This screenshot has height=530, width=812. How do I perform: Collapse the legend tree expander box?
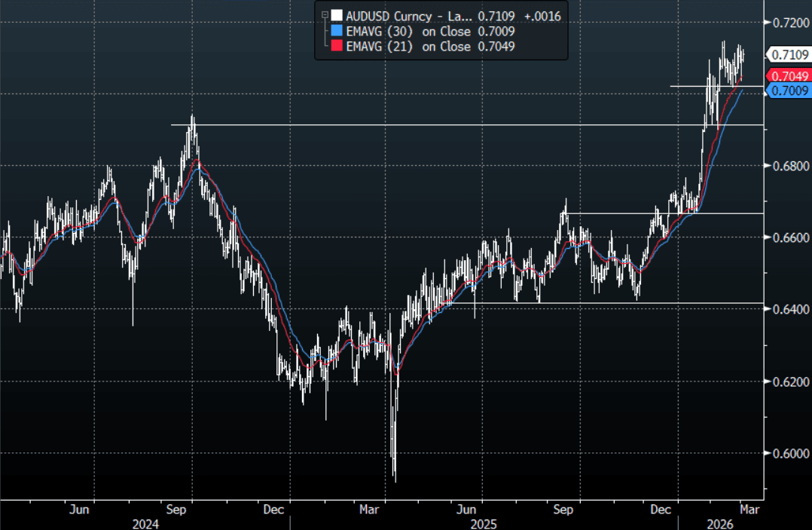[x=325, y=15]
